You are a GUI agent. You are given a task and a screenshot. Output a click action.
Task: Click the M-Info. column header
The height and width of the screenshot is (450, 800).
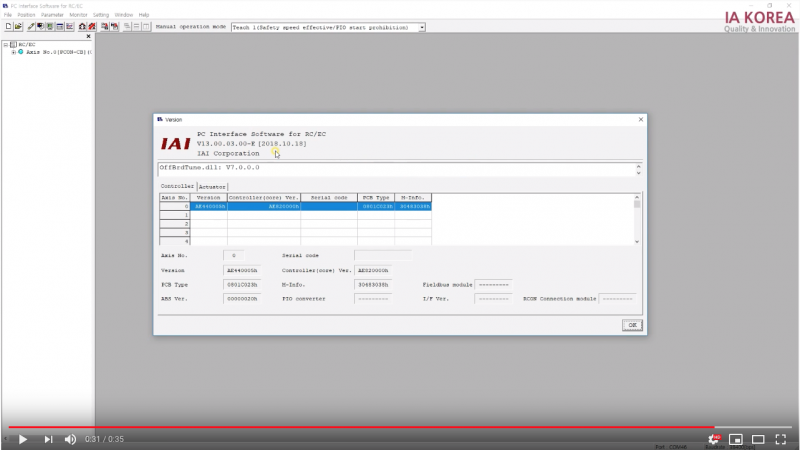pos(413,197)
